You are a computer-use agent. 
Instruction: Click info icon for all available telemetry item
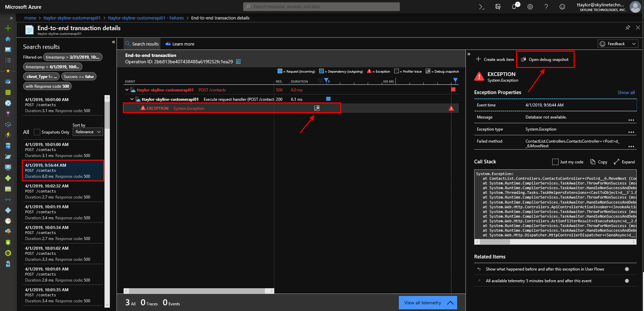(x=627, y=281)
